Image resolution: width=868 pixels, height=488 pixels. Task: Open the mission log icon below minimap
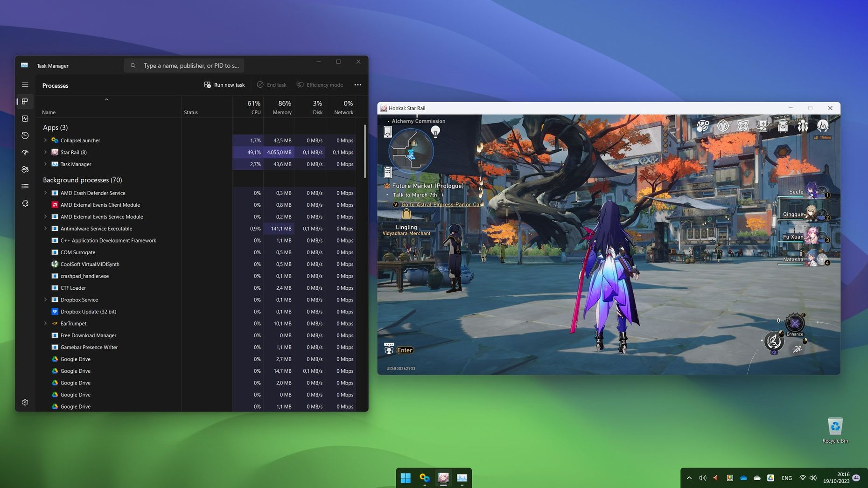pos(387,173)
